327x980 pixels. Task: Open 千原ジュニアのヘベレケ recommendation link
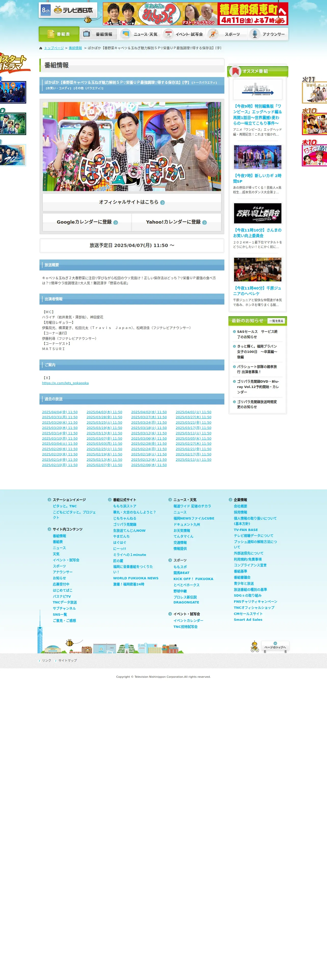click(x=257, y=291)
